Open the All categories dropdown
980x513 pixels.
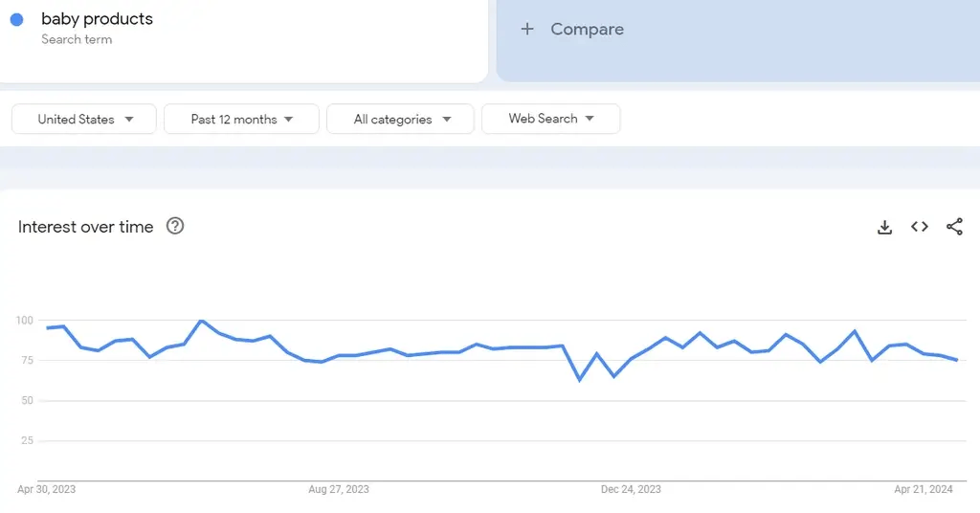coord(401,119)
